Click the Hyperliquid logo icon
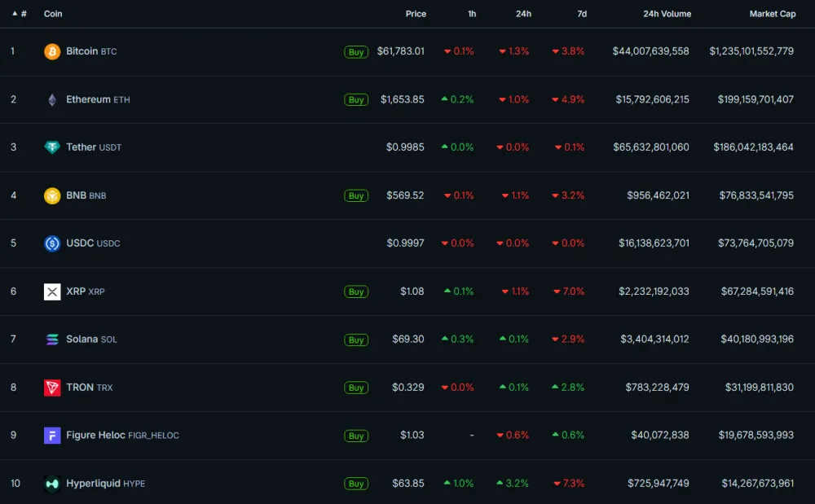The height and width of the screenshot is (504, 815). [x=52, y=484]
